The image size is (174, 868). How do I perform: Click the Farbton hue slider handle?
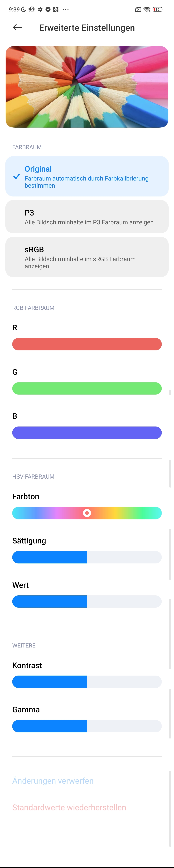point(87,513)
